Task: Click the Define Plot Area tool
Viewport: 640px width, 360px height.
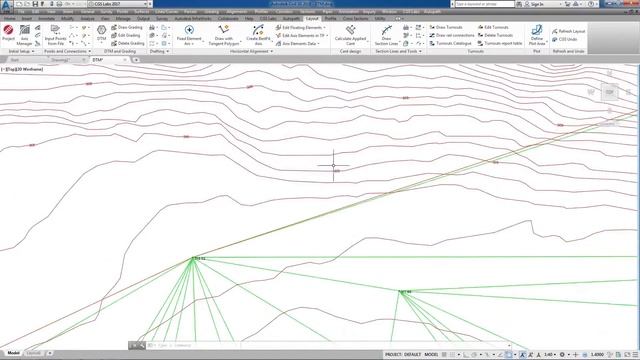Action: coord(537,35)
